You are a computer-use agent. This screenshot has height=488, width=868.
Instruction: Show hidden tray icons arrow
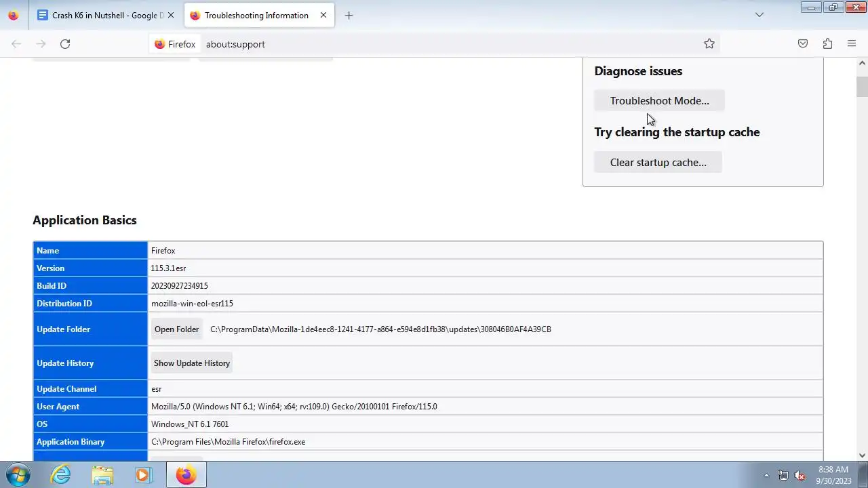pos(766,475)
